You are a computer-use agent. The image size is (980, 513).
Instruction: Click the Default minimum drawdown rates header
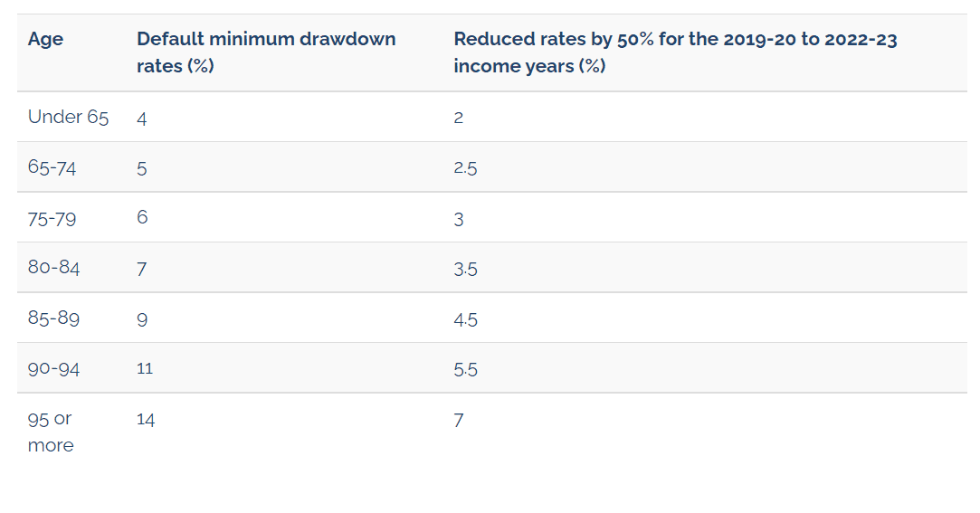click(x=266, y=52)
